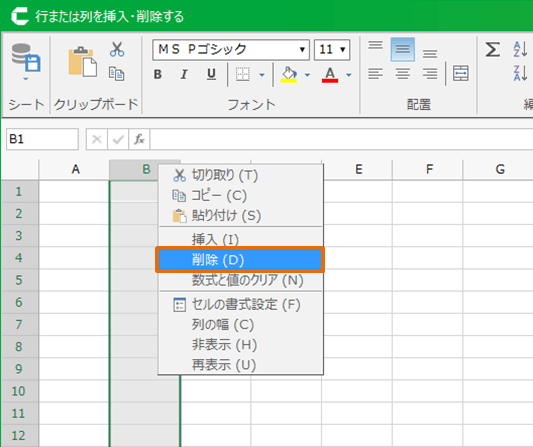Click the scissors cut icon in ribbon
Viewport: 533px width, 447px height.
point(117,49)
